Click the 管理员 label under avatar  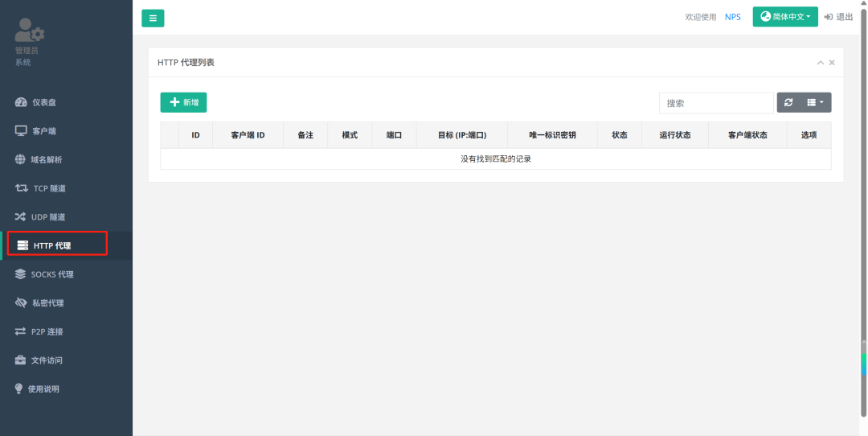27,51
